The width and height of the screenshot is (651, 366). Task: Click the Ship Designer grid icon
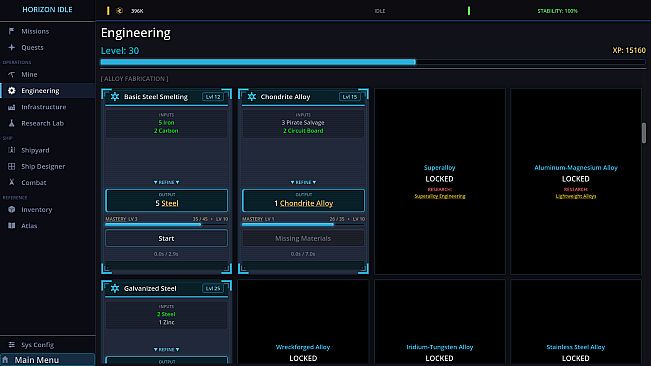(x=12, y=166)
